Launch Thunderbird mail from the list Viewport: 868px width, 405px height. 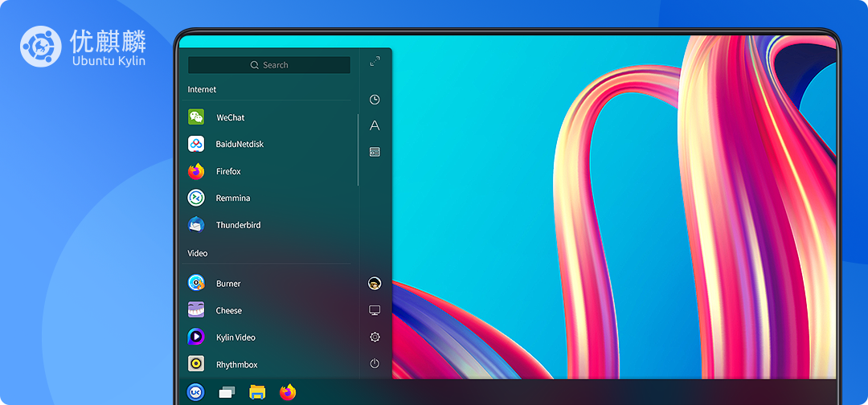click(238, 225)
